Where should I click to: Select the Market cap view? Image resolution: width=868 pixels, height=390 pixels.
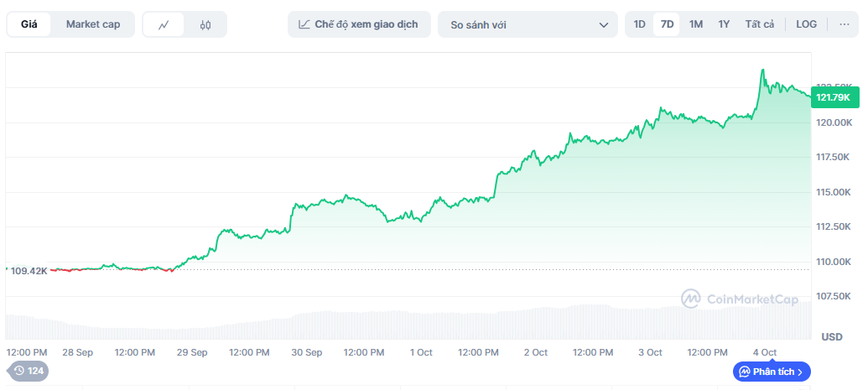[93, 24]
